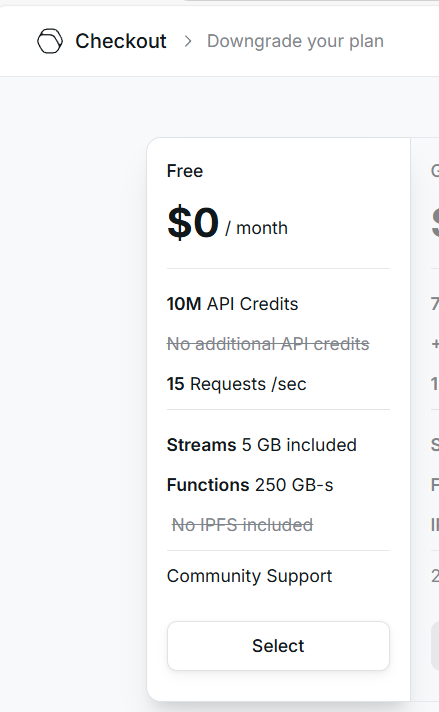Click the struck-through No additional API credits text
439x712 pixels.
coord(268,344)
